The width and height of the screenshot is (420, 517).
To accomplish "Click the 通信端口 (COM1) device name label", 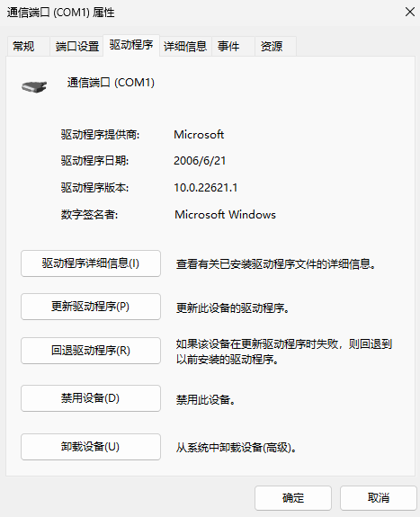I will [x=111, y=83].
